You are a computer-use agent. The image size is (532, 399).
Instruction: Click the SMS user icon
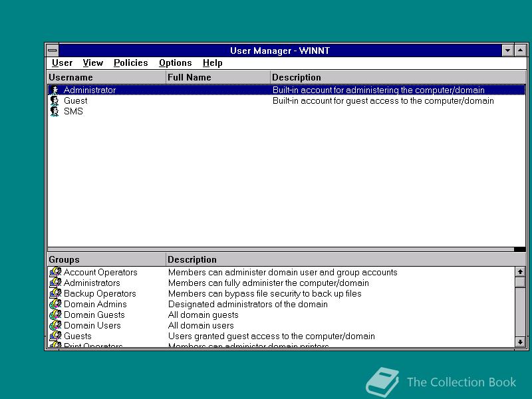(55, 111)
